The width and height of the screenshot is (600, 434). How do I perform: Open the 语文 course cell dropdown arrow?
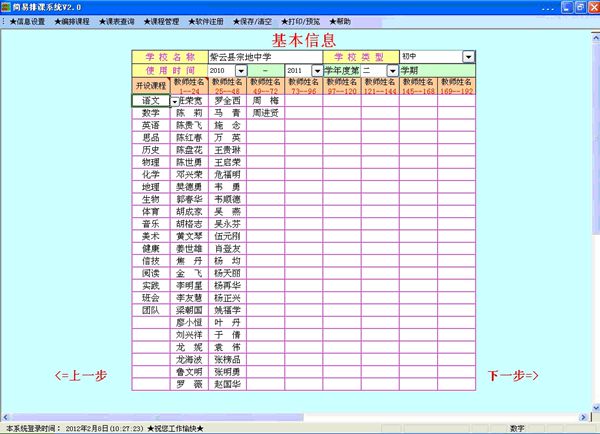click(x=175, y=101)
